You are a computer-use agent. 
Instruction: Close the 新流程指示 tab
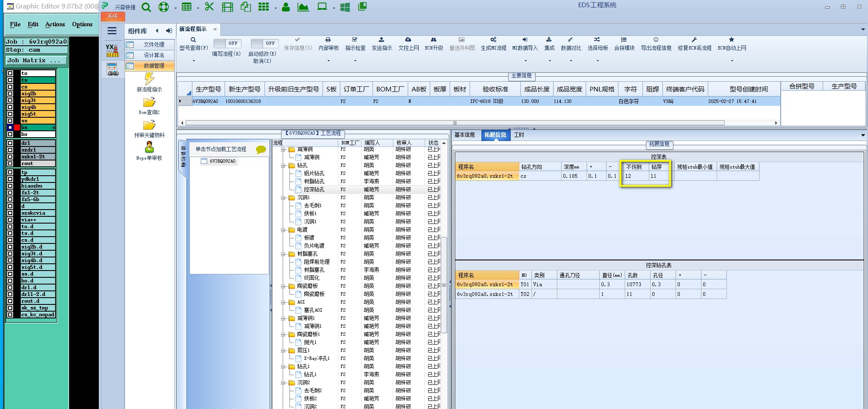[215, 29]
